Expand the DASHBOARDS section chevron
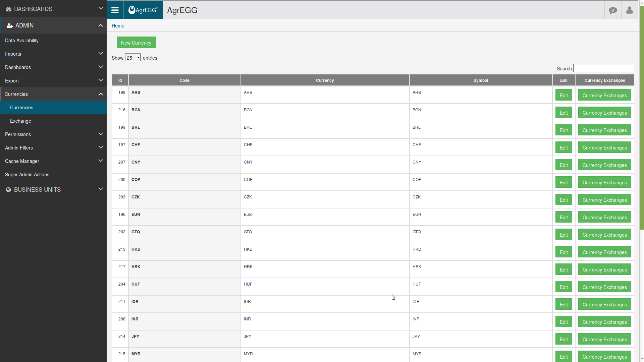 (x=101, y=8)
